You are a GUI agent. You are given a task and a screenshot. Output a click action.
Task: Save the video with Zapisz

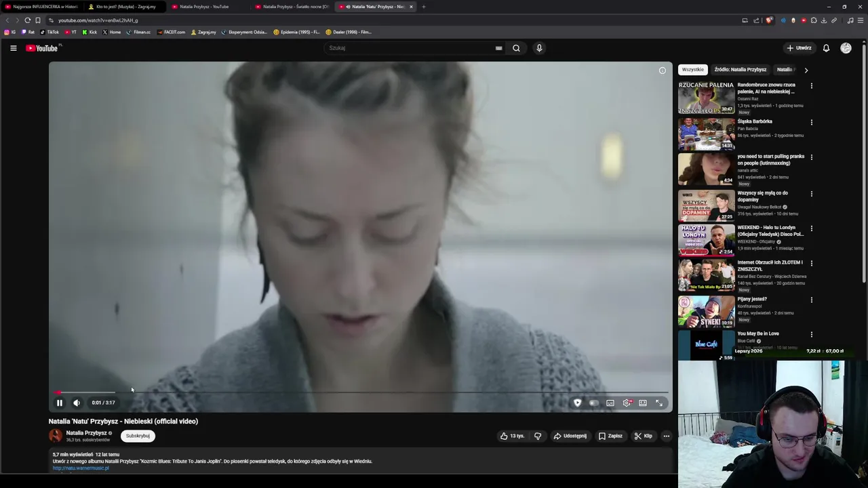click(610, 436)
